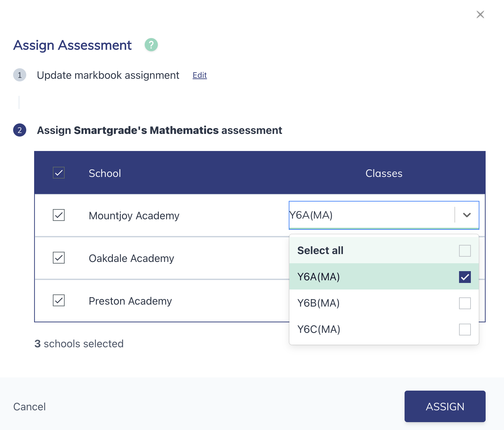Check the Y6C(MA) class option

(x=465, y=330)
